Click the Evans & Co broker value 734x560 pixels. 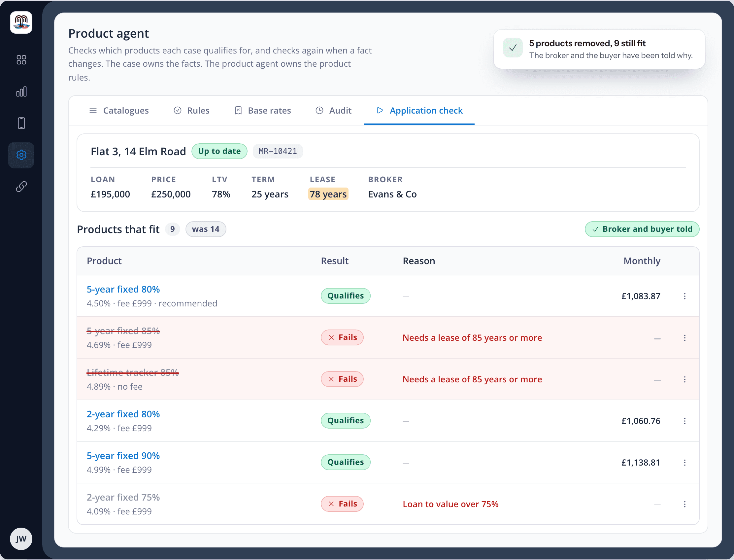pos(392,194)
